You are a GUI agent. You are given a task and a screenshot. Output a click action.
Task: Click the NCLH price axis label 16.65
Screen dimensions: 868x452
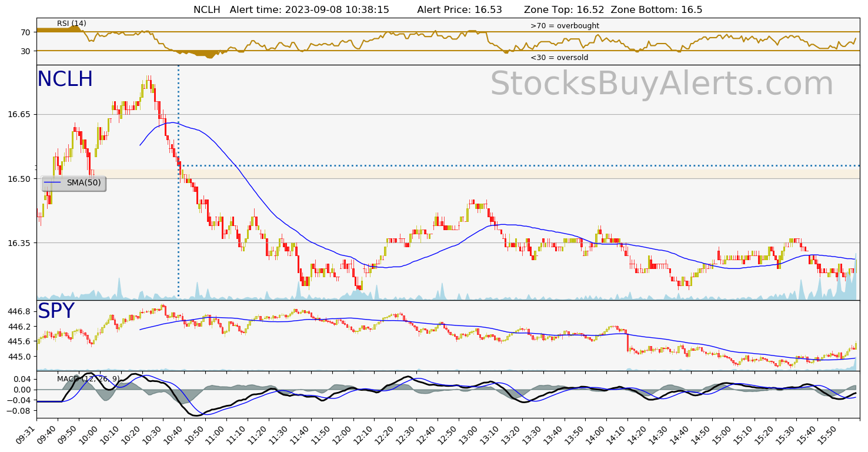19,114
